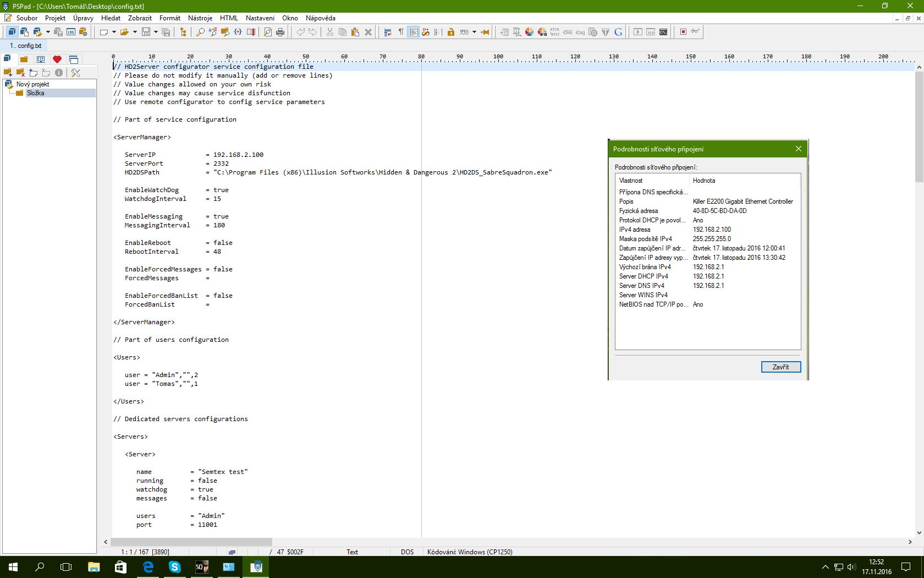Click Zavřít button in network details dialog
Viewport: 924px width, 578px height.
pos(780,367)
